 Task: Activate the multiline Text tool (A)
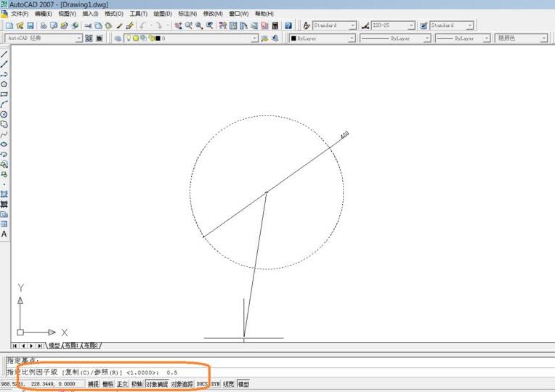coord(4,234)
